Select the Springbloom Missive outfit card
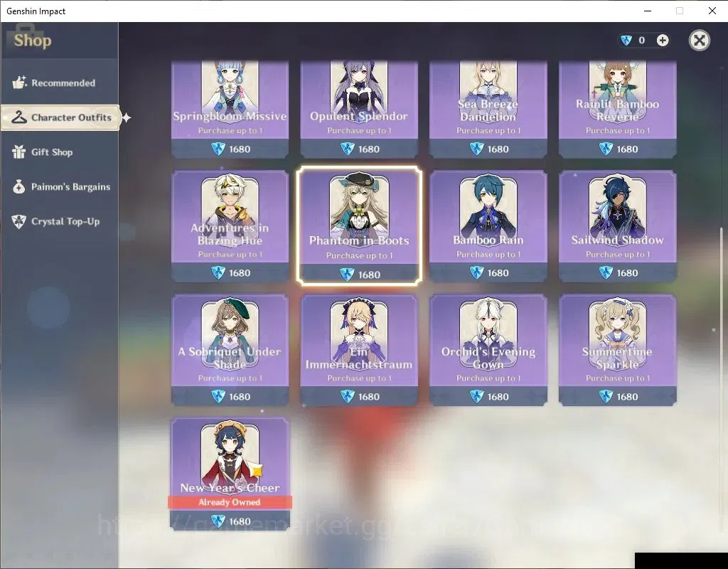Viewport: 728px width, 569px height. point(230,110)
